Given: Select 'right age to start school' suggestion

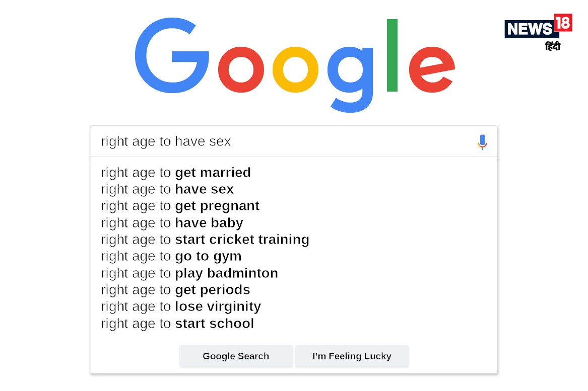Looking at the screenshot, I should [177, 324].
